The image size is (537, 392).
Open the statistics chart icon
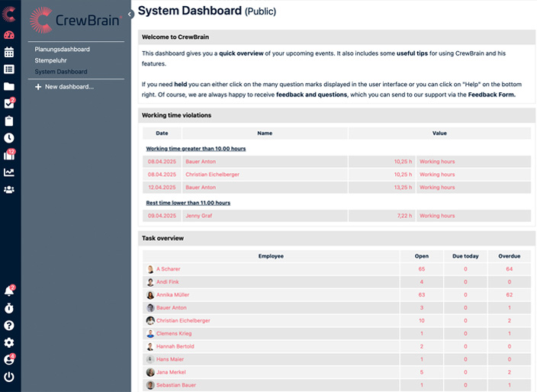coord(9,172)
